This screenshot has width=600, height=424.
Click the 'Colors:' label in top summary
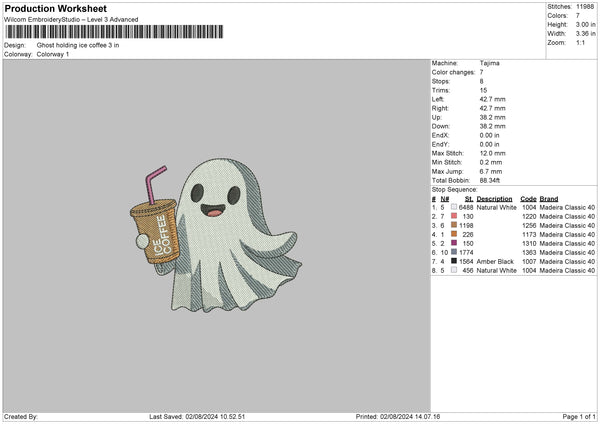(x=557, y=16)
